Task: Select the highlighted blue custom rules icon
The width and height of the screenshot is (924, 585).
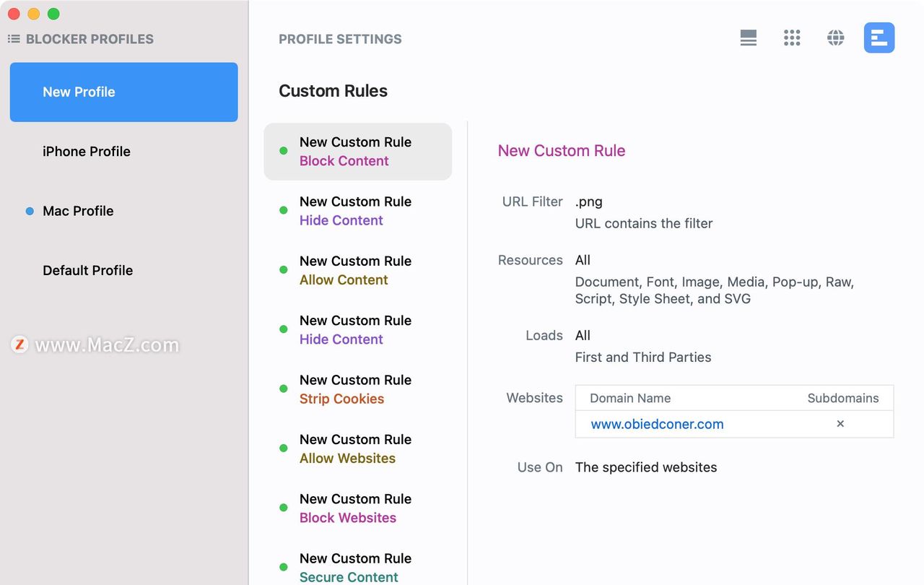Action: (x=879, y=38)
